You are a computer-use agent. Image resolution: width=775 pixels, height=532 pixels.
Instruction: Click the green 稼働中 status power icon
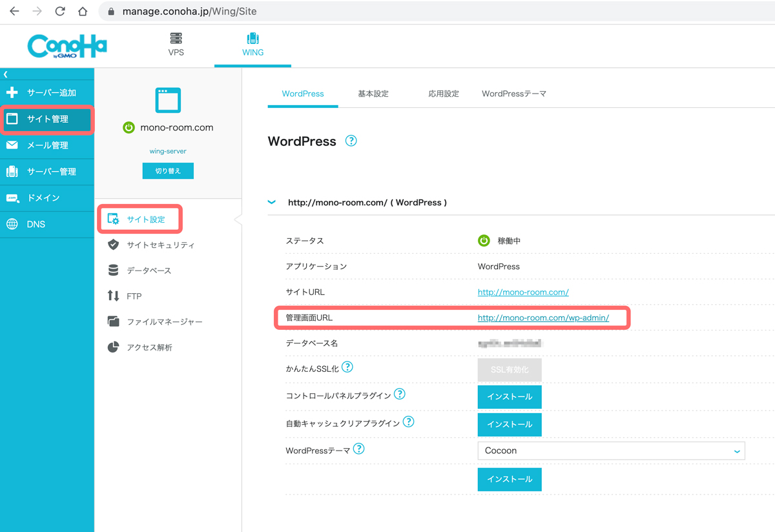click(x=484, y=241)
